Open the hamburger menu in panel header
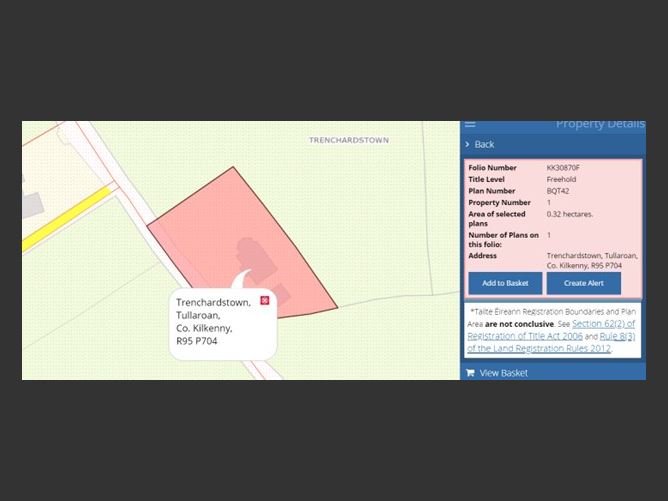The width and height of the screenshot is (668, 501). (470, 124)
